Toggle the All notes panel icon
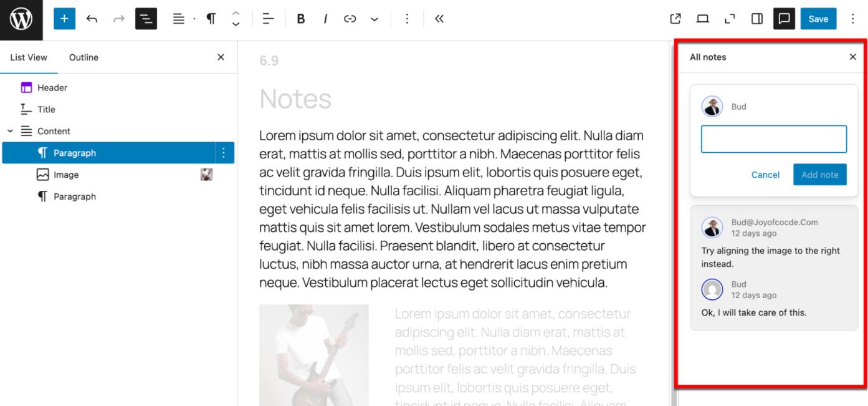 tap(784, 19)
